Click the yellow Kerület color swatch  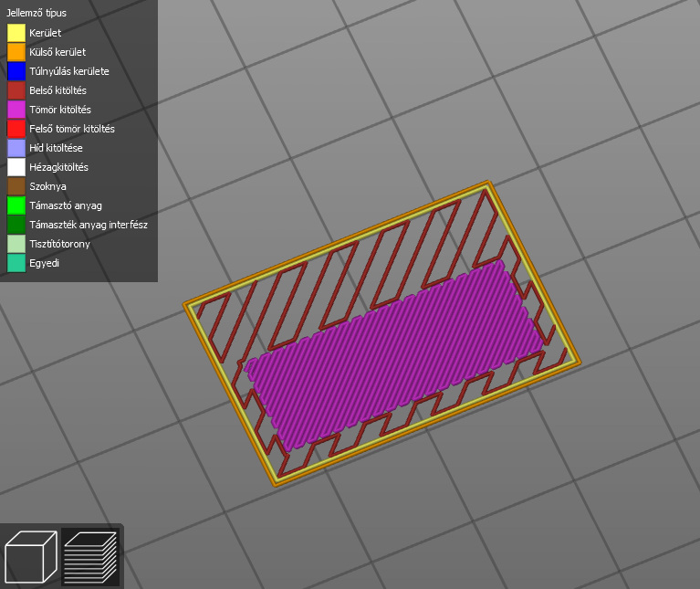tap(16, 33)
